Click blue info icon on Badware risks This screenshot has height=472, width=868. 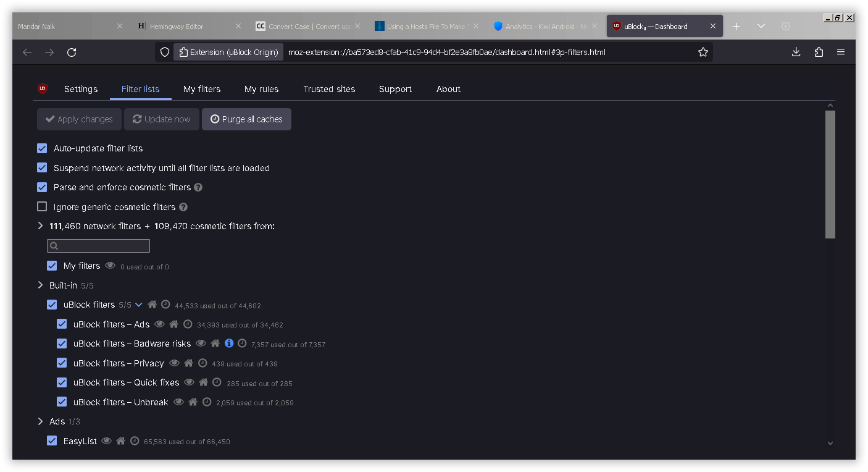[x=229, y=343]
